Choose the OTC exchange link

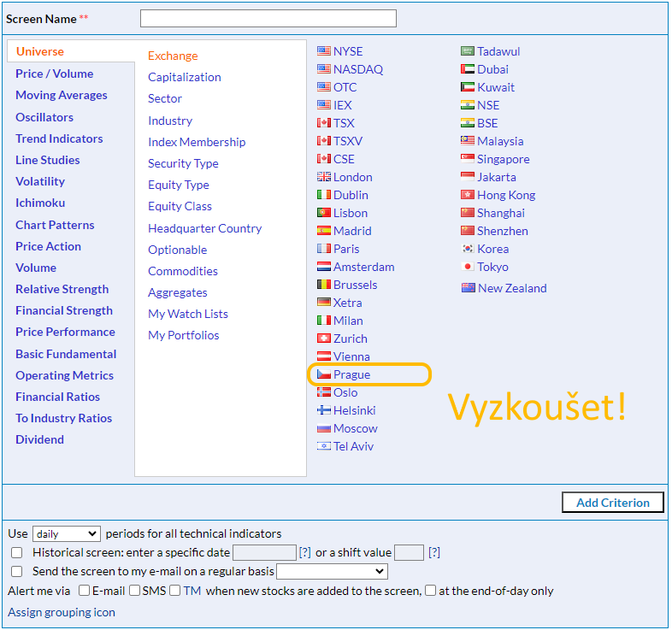coord(345,87)
